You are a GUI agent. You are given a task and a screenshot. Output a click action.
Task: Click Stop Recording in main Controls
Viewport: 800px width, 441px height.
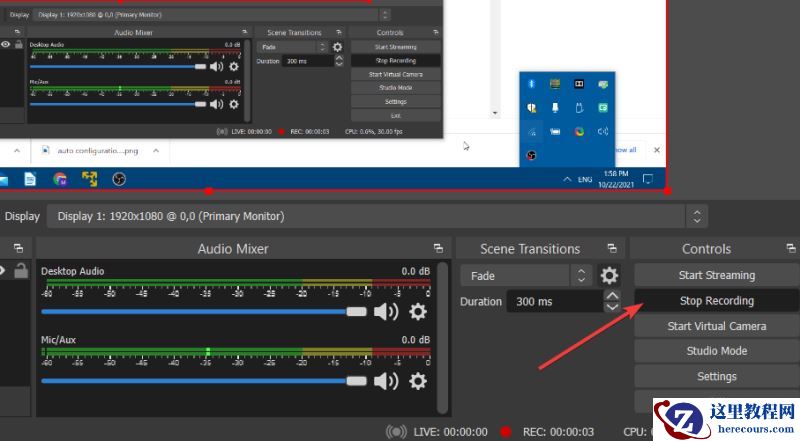click(x=716, y=301)
